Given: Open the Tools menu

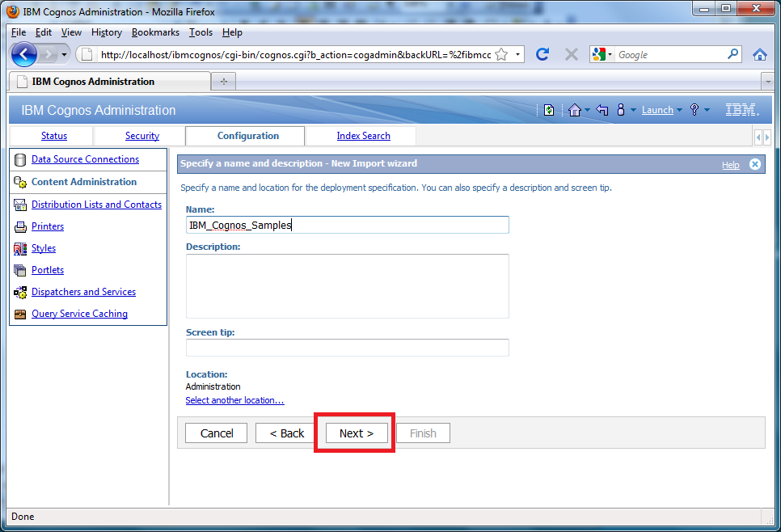Looking at the screenshot, I should click(x=201, y=32).
